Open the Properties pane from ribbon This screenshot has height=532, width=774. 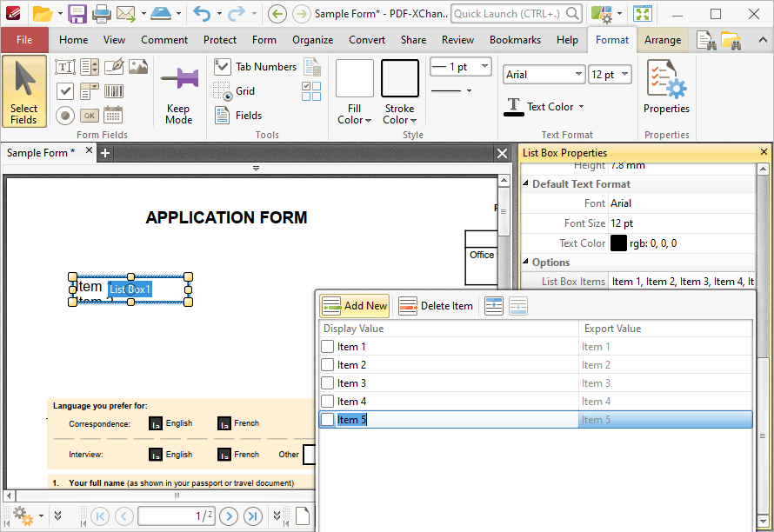click(666, 87)
